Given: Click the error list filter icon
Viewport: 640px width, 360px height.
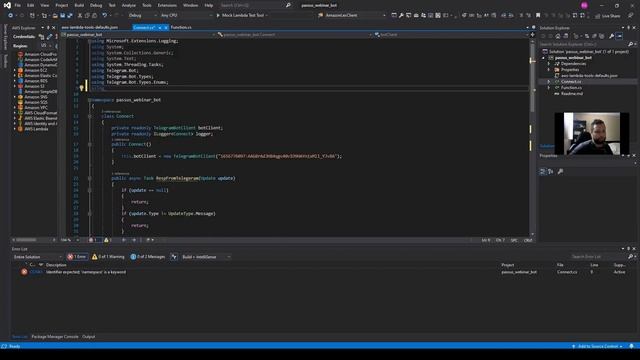Looking at the screenshot, I should click(174, 257).
